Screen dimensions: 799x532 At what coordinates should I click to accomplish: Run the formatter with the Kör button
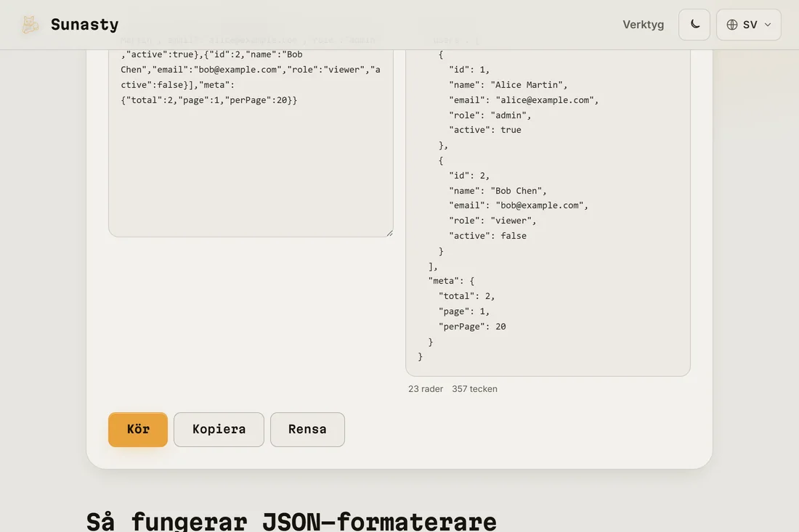click(x=137, y=429)
